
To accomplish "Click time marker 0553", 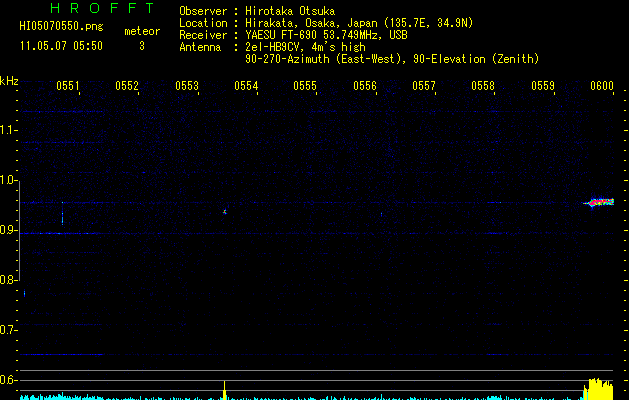I will (x=187, y=86).
